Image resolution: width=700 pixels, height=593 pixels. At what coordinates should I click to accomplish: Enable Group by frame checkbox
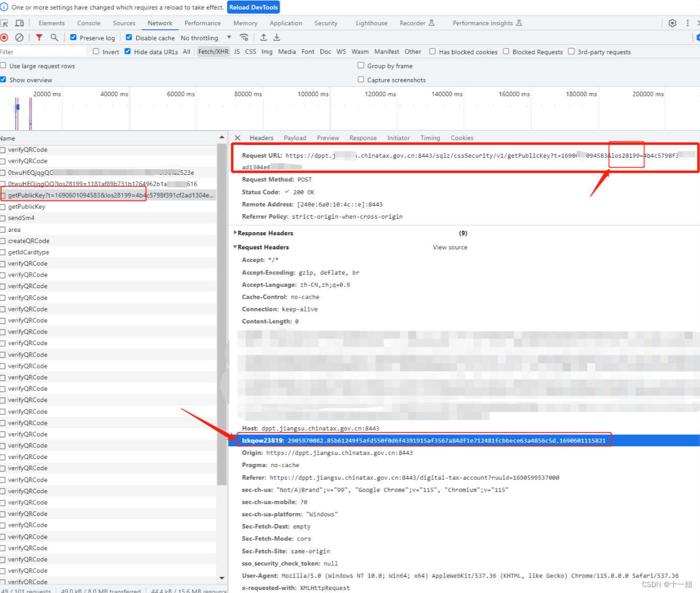point(361,65)
